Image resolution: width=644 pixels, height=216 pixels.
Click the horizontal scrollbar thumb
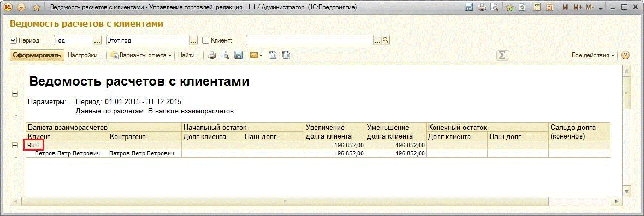[286, 201]
